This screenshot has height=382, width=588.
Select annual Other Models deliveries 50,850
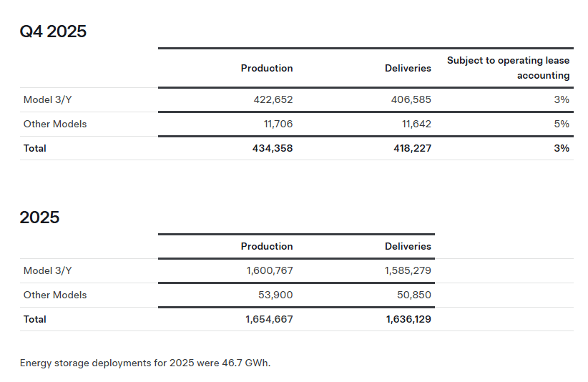click(414, 295)
